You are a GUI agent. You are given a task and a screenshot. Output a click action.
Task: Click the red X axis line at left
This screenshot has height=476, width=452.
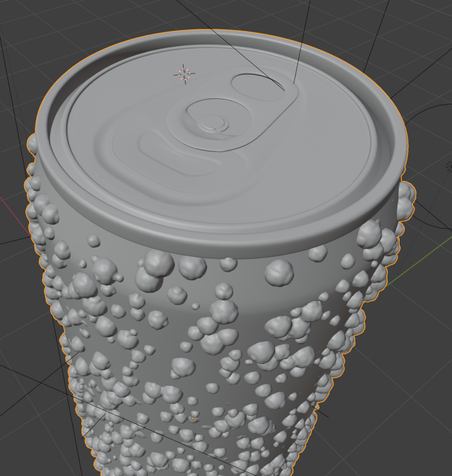click(15, 216)
